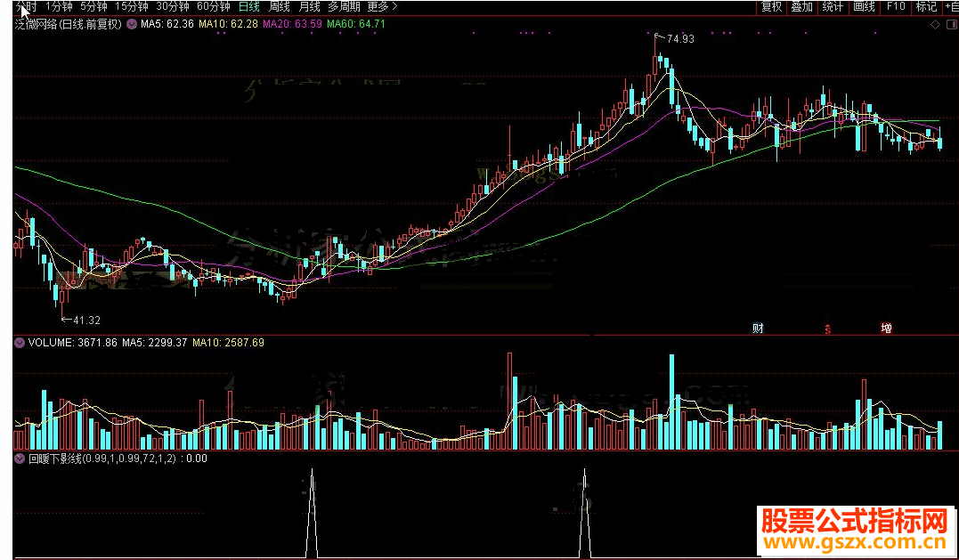Screen dimensions: 959x560
Task: Click the 回暖下影线(0.99,1,0.99,72,1,2) label
Action: [102, 459]
